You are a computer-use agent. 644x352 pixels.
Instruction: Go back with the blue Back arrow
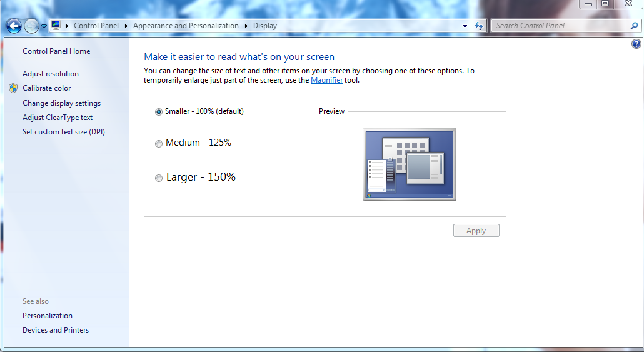point(14,26)
